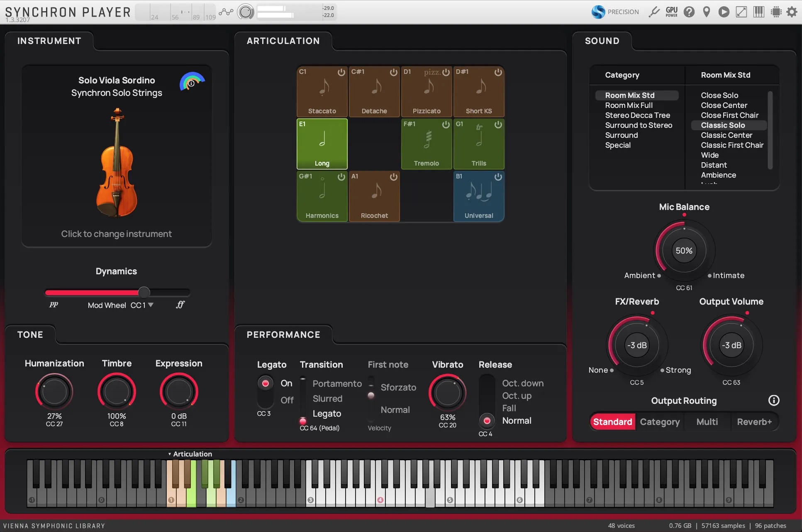Viewport: 802px width, 532px height.
Task: Select the Ricochet articulation pad
Action: point(374,196)
